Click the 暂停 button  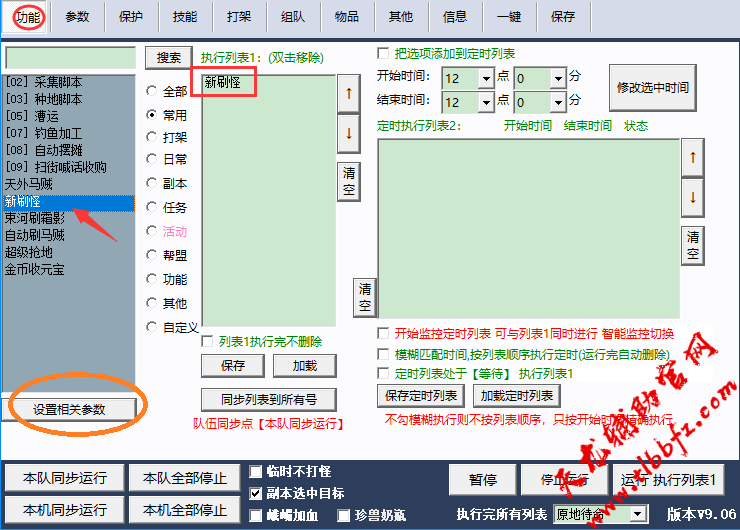coord(483,480)
